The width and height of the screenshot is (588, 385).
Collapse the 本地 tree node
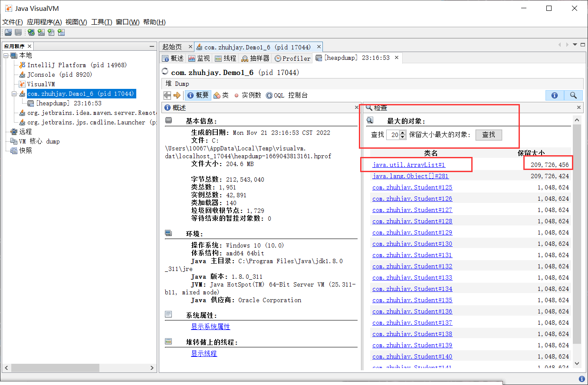6,55
